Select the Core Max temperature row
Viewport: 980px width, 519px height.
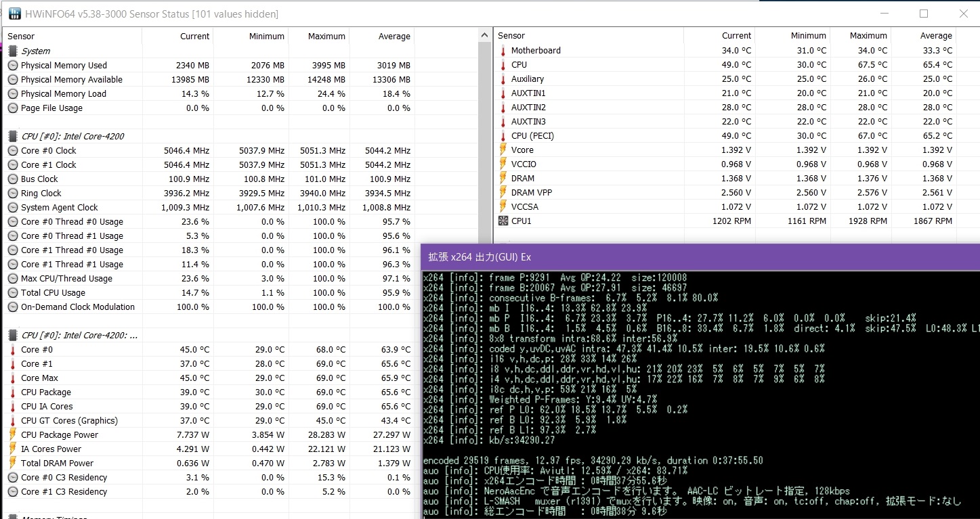tap(209, 378)
